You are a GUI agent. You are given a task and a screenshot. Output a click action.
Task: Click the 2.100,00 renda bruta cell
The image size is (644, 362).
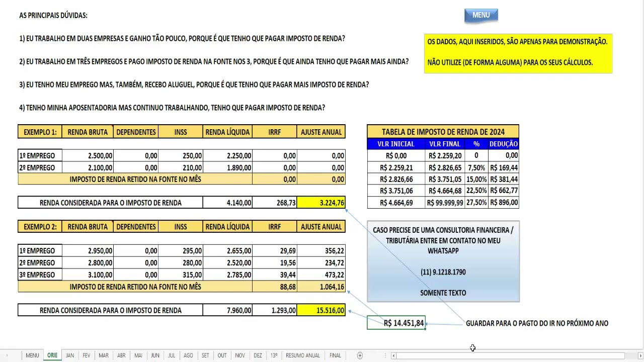pos(88,167)
